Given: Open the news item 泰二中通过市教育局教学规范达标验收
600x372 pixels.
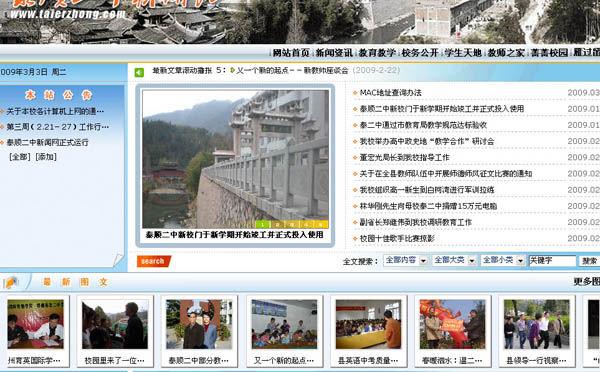Looking at the screenshot, I should (x=423, y=125).
